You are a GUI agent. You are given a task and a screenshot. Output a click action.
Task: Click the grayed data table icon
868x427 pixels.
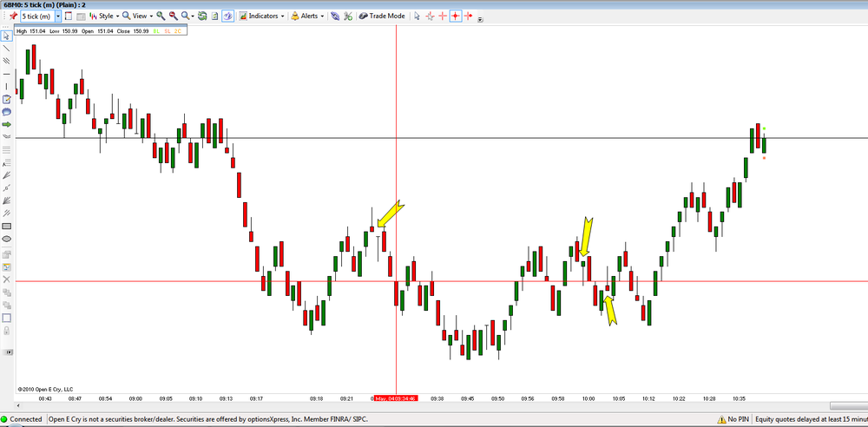coord(81,16)
